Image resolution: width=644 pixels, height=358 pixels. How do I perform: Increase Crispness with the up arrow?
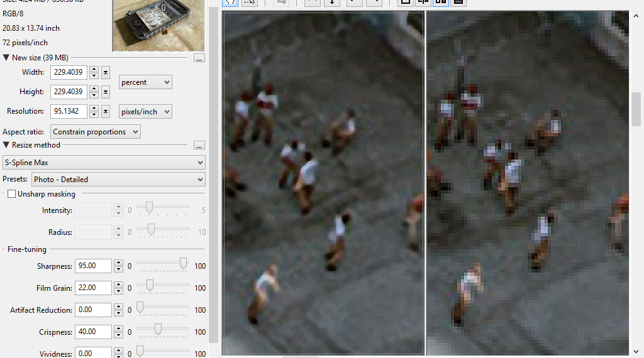pyautogui.click(x=118, y=328)
